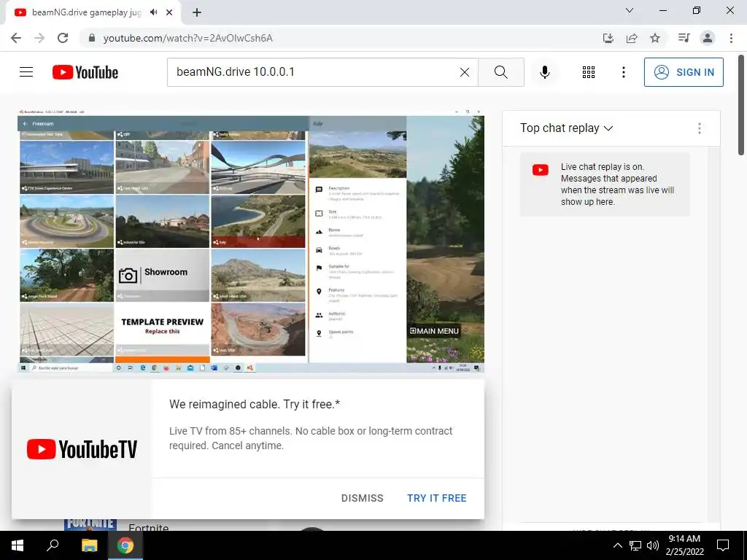Click the SIGN IN button
This screenshot has width=747, height=560.
684,72
